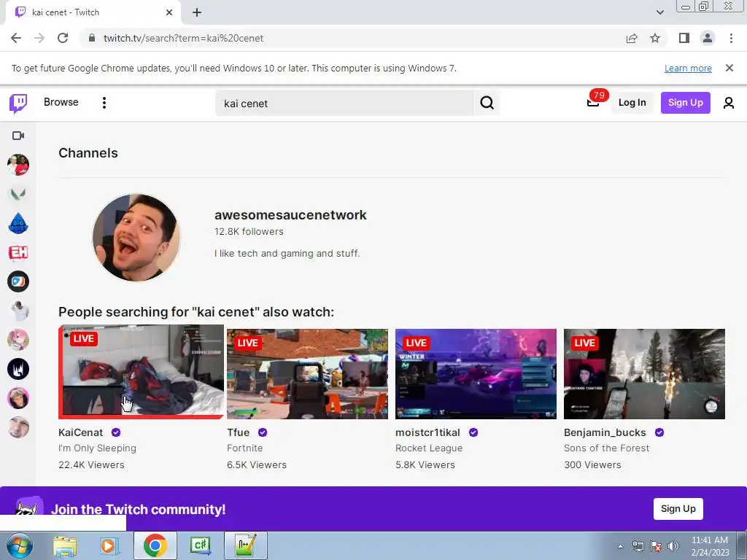This screenshot has height=560, width=747.
Task: Open the Tfue live stream thumbnail
Action: 307,374
